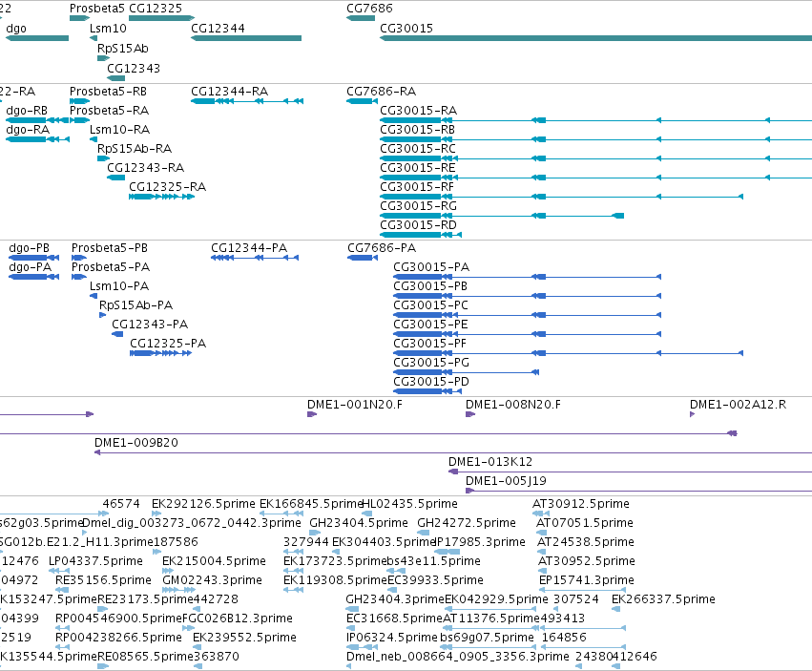Image resolution: width=812 pixels, height=671 pixels.
Task: Click the Lsm10-PA protein label
Action: click(x=119, y=286)
